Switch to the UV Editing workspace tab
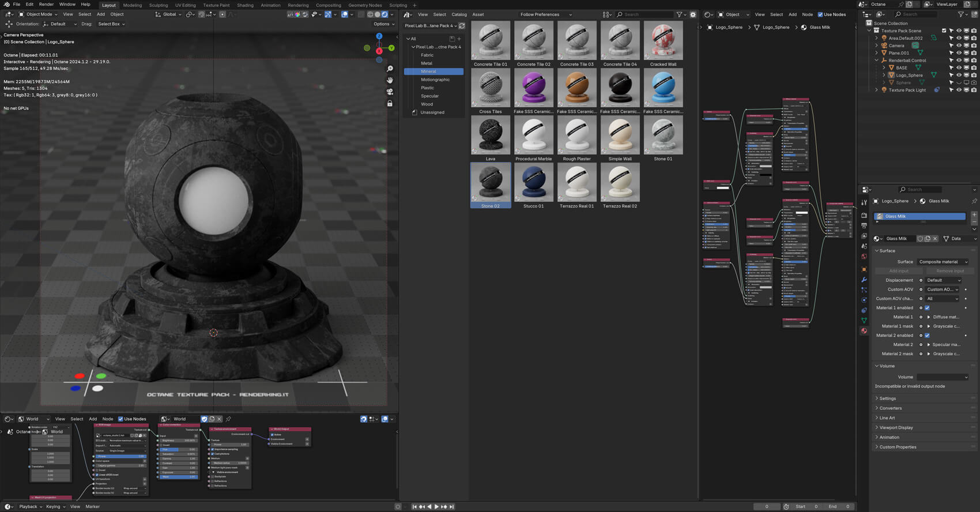The height and width of the screenshot is (512, 980). coord(185,5)
